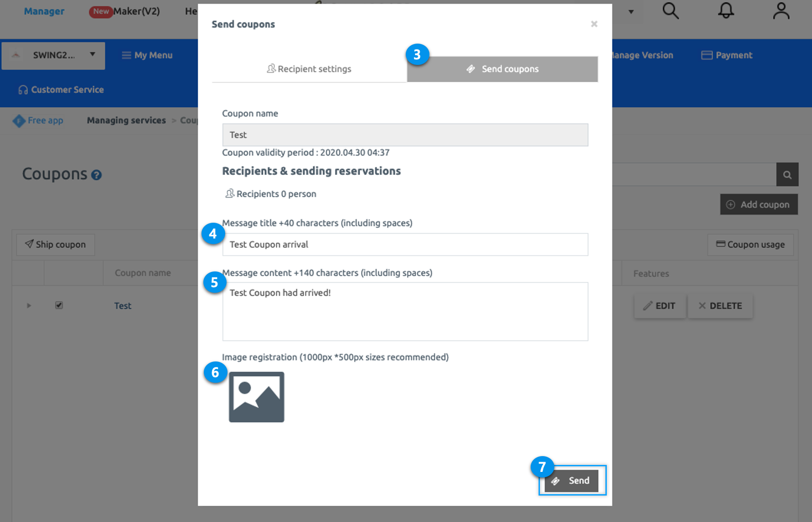Open the header dropdown arrow near search
This screenshot has width=812, height=522.
click(631, 12)
